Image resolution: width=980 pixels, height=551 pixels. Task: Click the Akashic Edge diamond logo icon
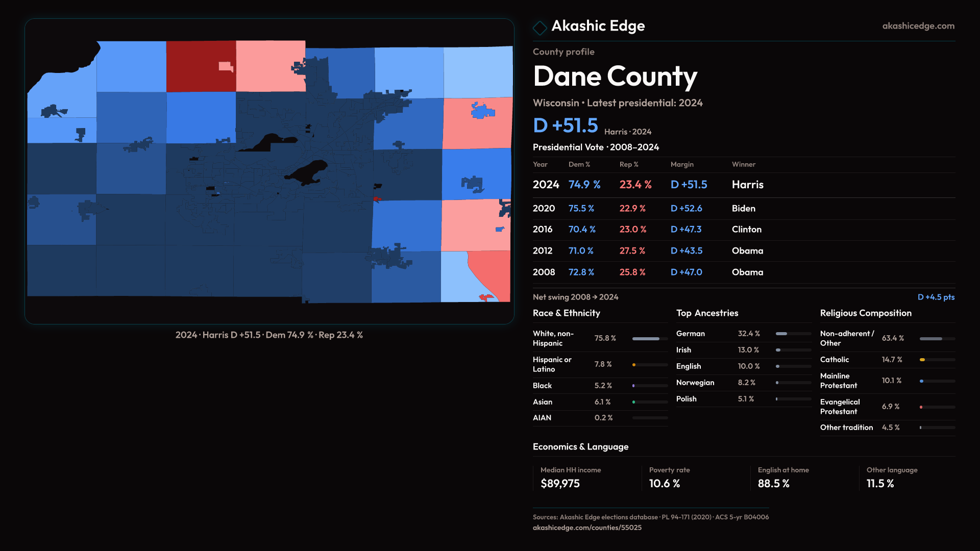[x=540, y=28]
